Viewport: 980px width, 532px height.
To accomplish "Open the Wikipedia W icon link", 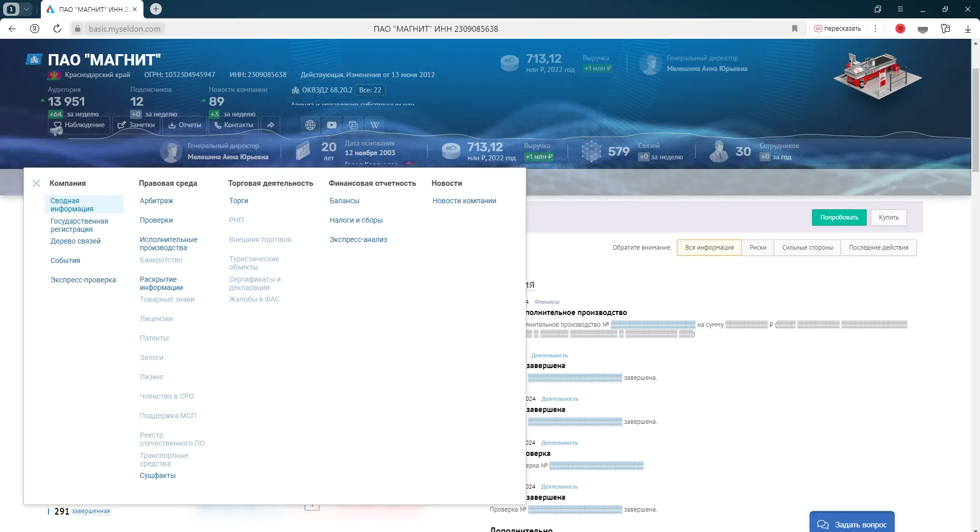I will click(x=375, y=125).
